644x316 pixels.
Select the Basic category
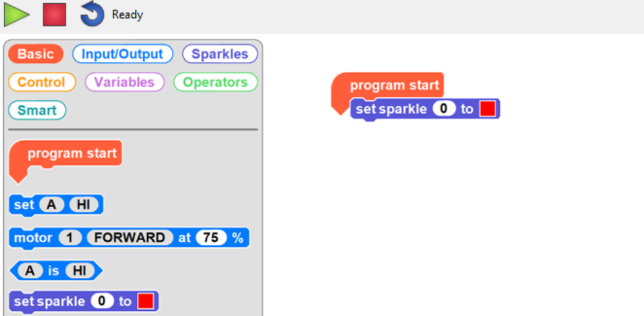click(x=36, y=54)
